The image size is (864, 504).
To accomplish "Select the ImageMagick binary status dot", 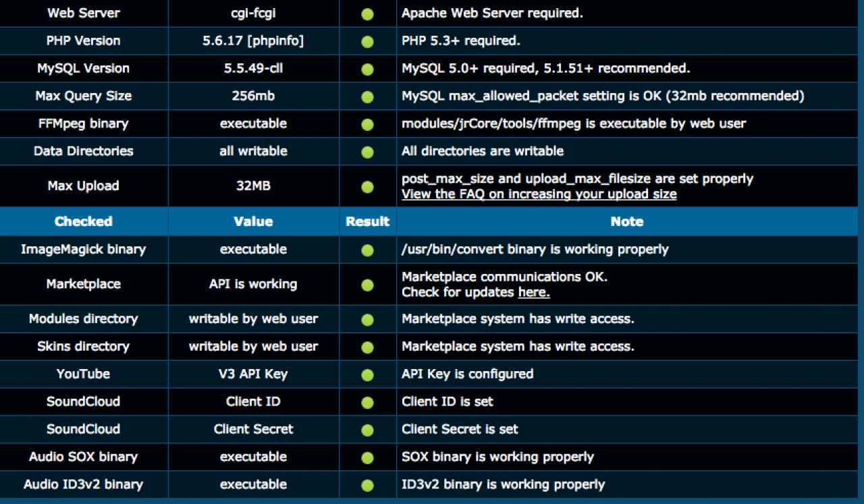I will (367, 250).
